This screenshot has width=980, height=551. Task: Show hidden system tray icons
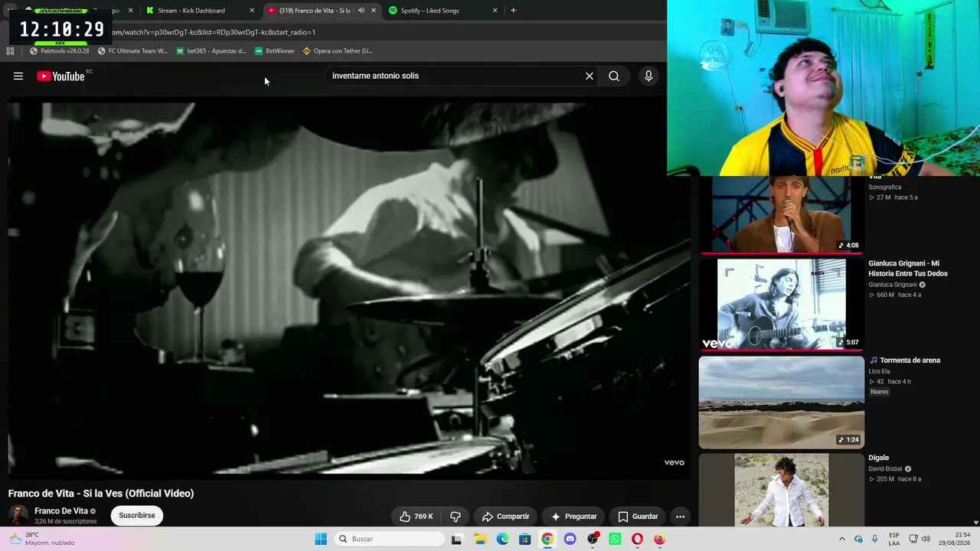(842, 539)
